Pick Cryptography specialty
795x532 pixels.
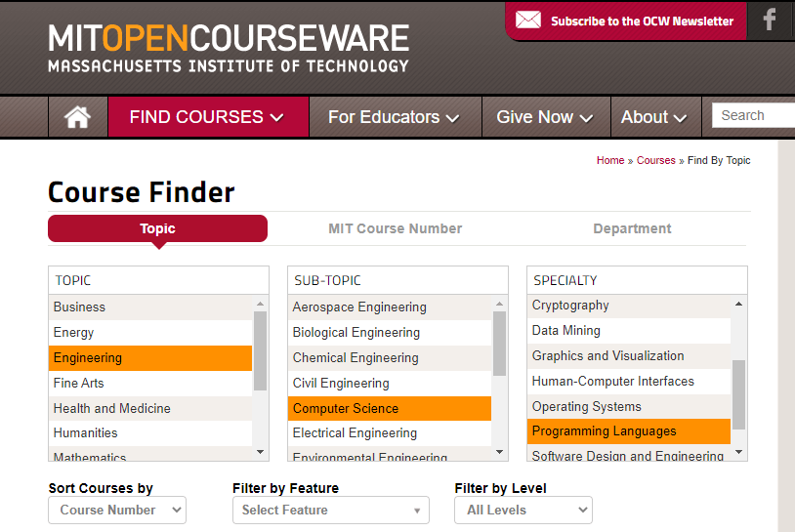point(629,306)
